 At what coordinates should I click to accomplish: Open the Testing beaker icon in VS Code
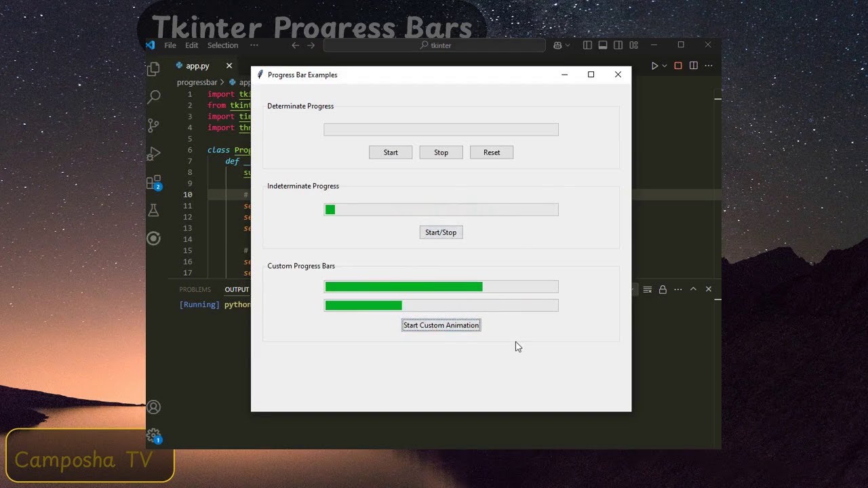click(x=154, y=211)
